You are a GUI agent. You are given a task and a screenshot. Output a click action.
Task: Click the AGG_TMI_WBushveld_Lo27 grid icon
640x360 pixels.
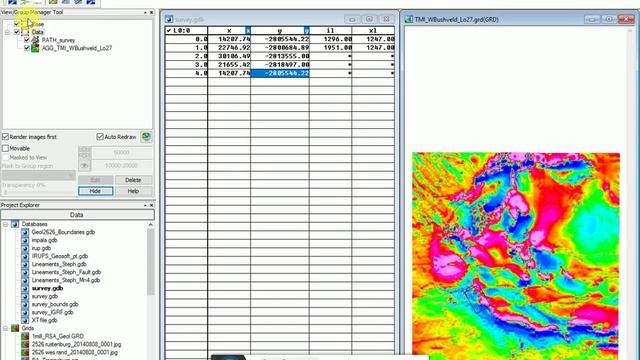36,48
